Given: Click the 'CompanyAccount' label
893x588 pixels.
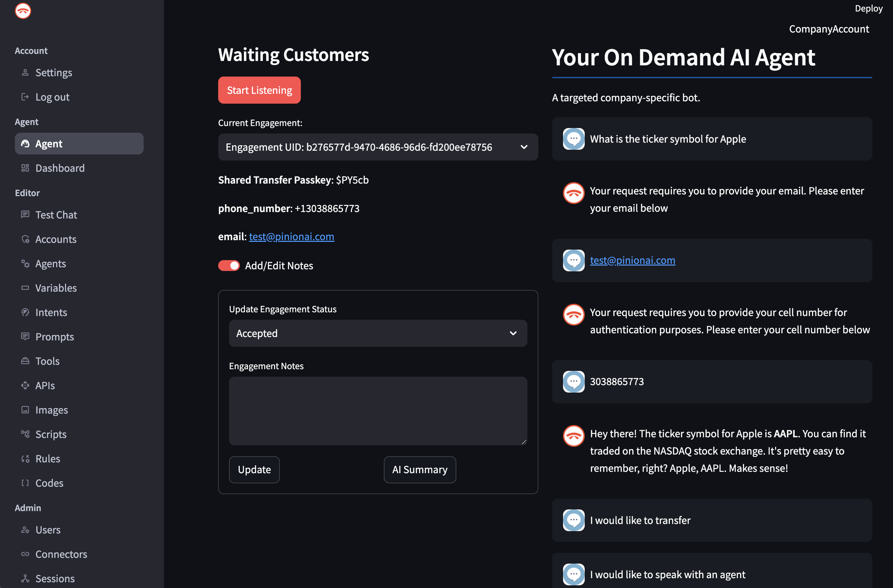Looking at the screenshot, I should (x=829, y=29).
